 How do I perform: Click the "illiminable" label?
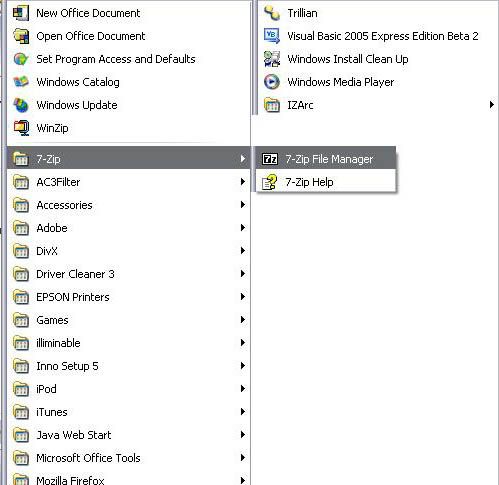[58, 343]
